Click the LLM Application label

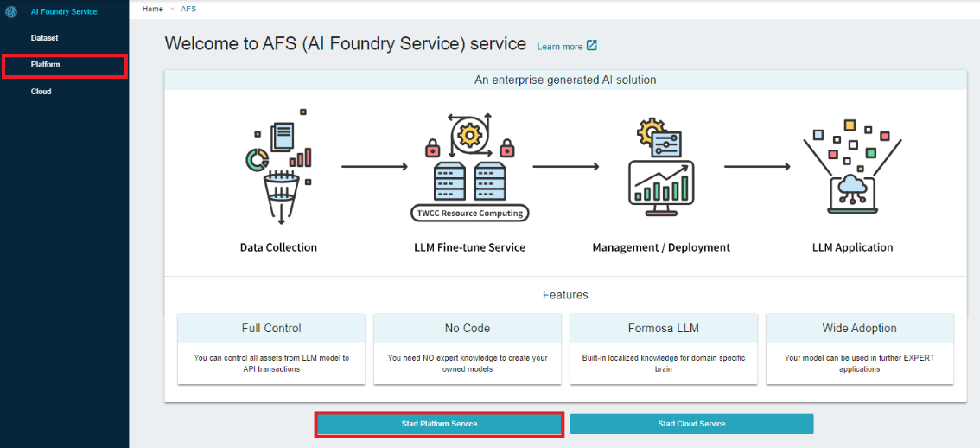852,247
